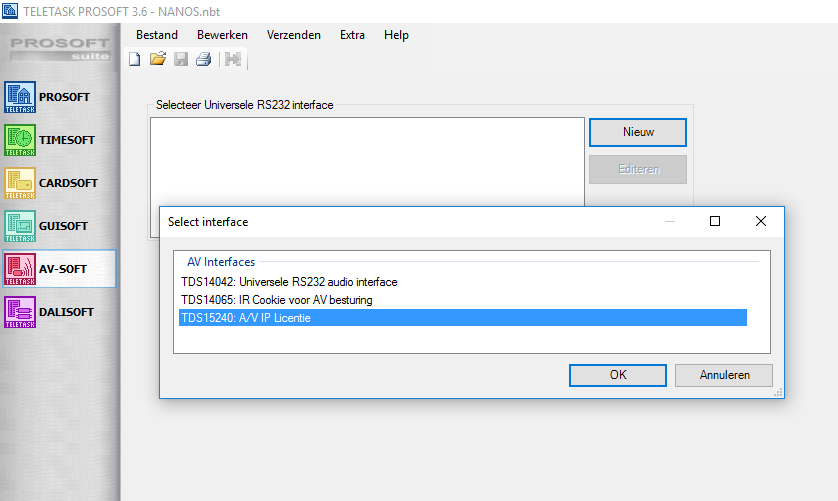Open the Bestand menu
This screenshot has height=501, width=838.
click(x=157, y=35)
